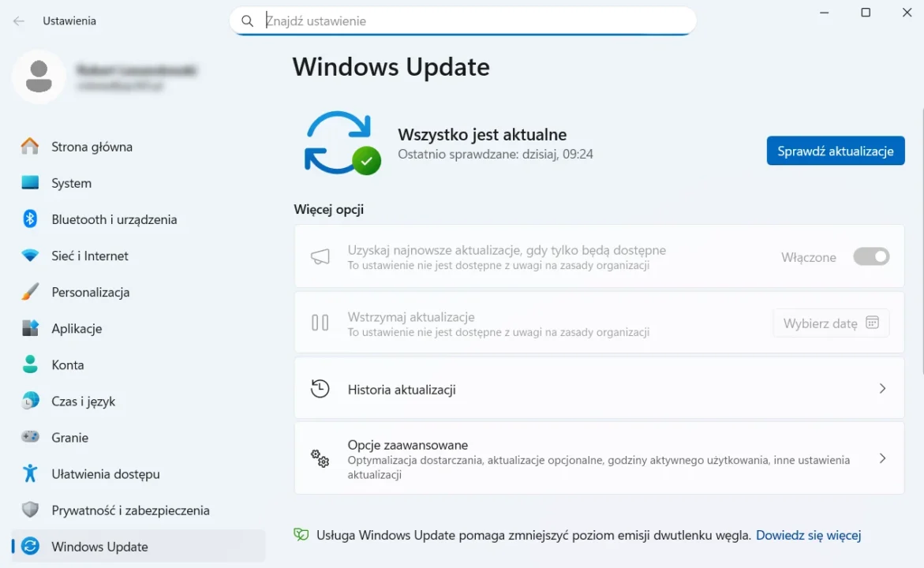Click the gamepad Granie icon
924x568 pixels.
29,437
